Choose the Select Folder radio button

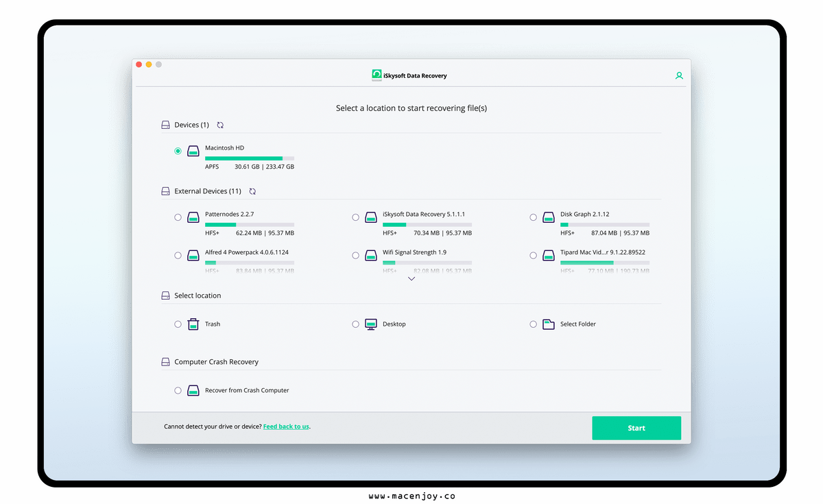click(533, 324)
